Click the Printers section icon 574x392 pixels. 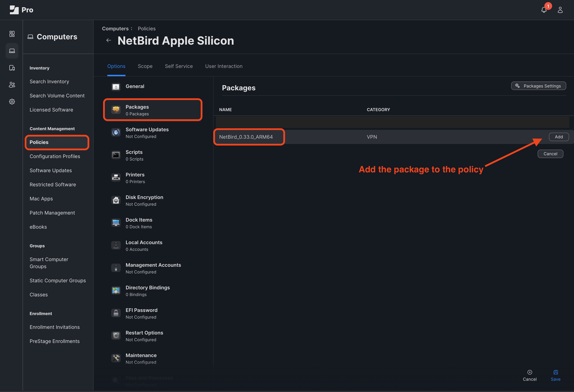(116, 177)
